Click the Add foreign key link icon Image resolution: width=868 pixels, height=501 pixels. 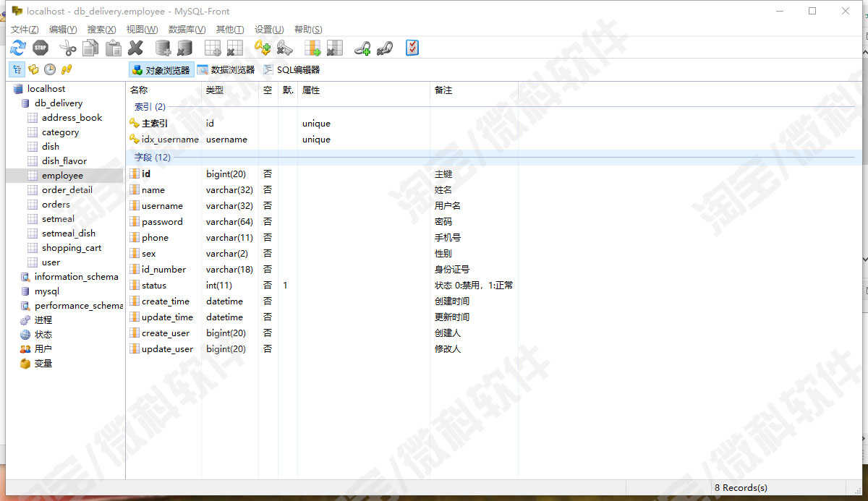362,48
